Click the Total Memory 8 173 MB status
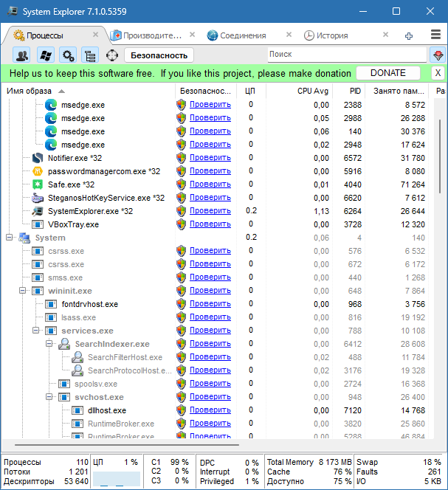This screenshot has width=448, height=490. click(x=309, y=462)
